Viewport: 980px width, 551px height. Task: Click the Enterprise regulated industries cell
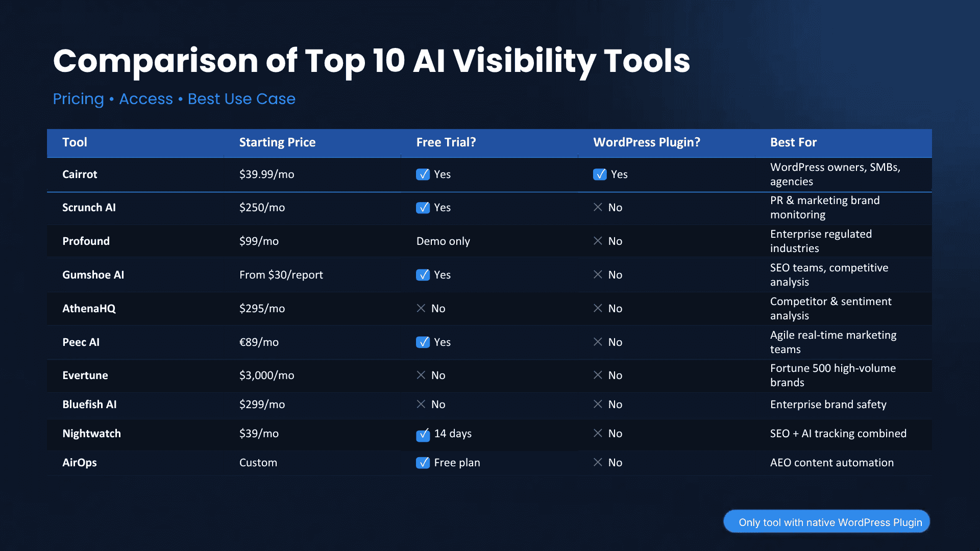[x=821, y=241]
